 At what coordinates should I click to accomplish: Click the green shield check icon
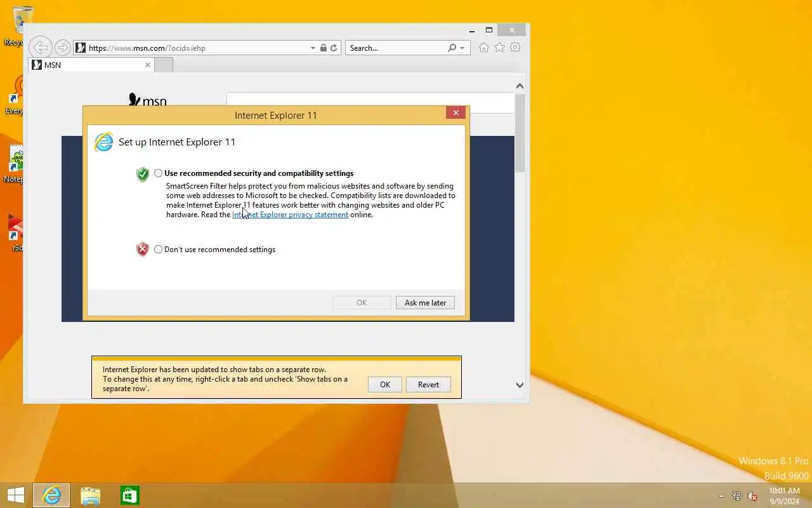(x=143, y=174)
